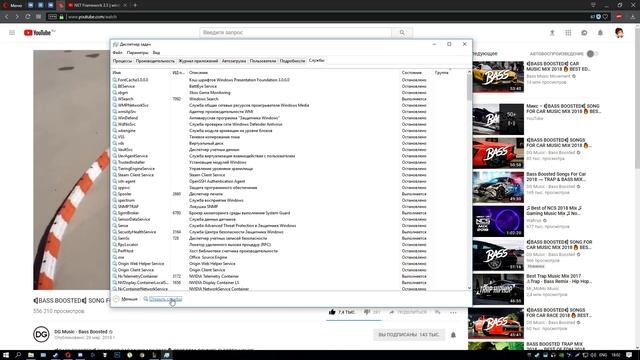This screenshot has width=640, height=360.
Task: Click the browser forward arrow
Action: point(17,17)
